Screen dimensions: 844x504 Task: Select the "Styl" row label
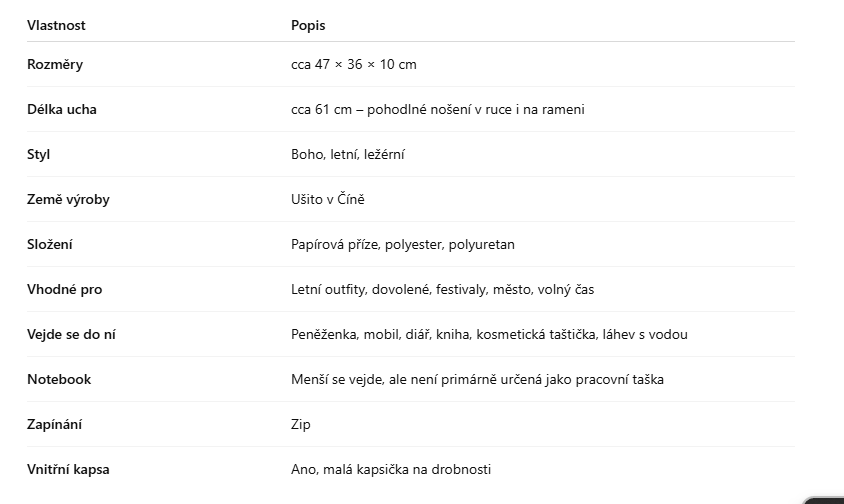pyautogui.click(x=39, y=154)
